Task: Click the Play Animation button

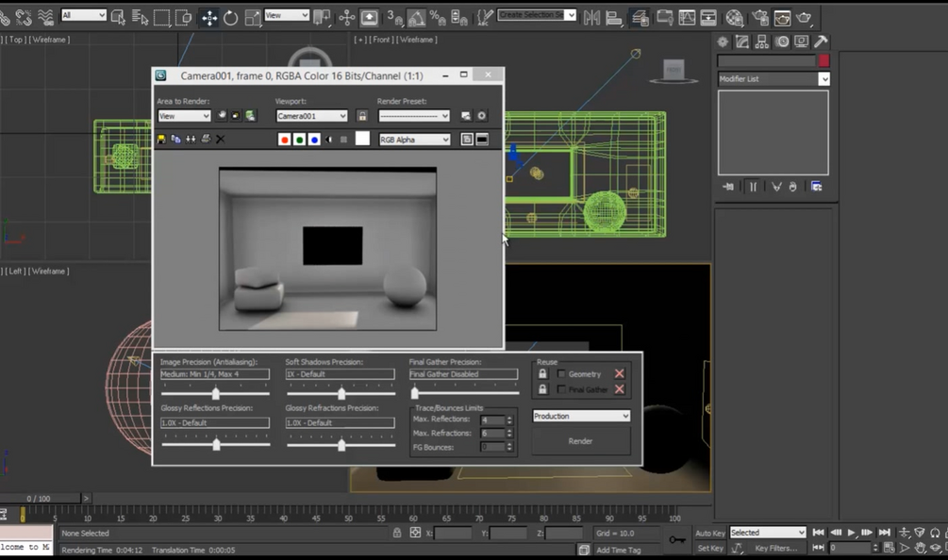Action: click(851, 533)
